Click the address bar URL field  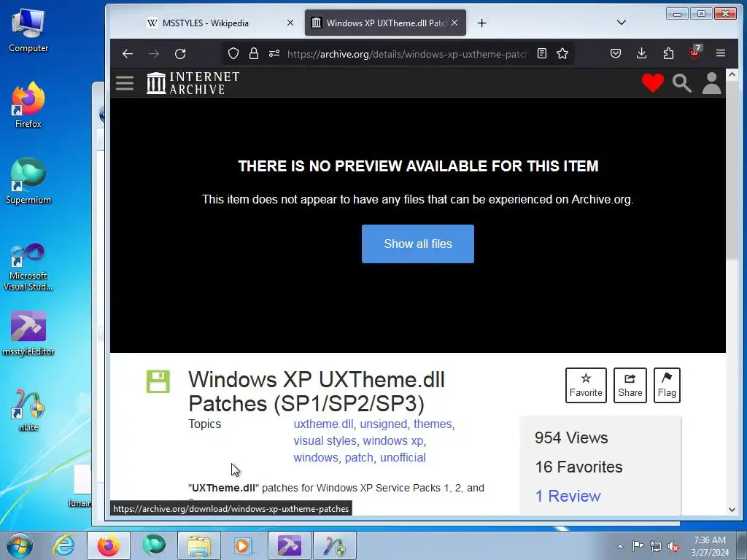[407, 54]
